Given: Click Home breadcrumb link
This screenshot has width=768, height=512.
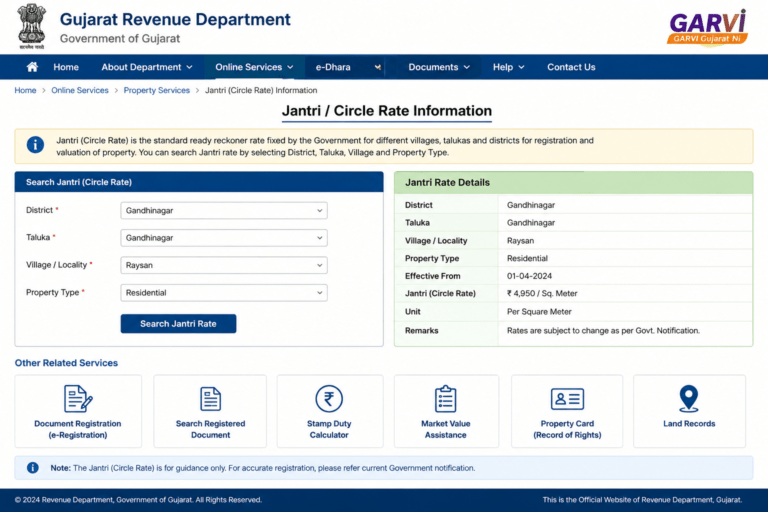Looking at the screenshot, I should [x=25, y=90].
